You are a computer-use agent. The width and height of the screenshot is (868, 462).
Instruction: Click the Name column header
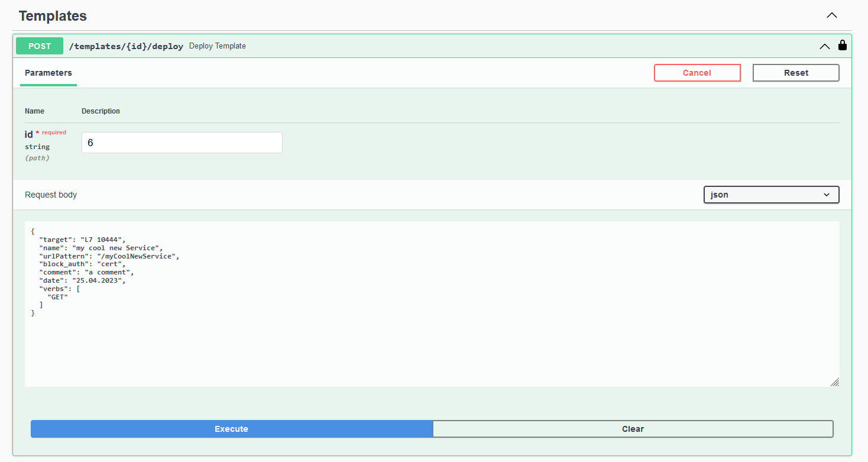coord(34,111)
